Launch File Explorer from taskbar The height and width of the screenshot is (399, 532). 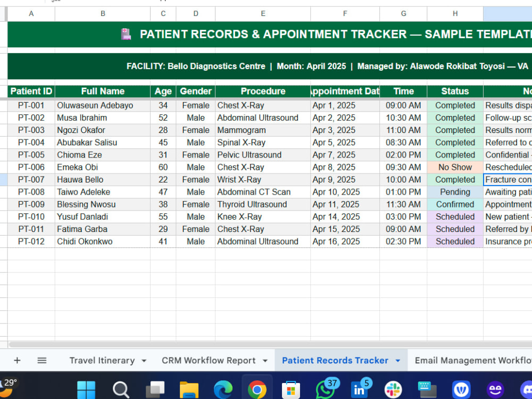(189, 389)
